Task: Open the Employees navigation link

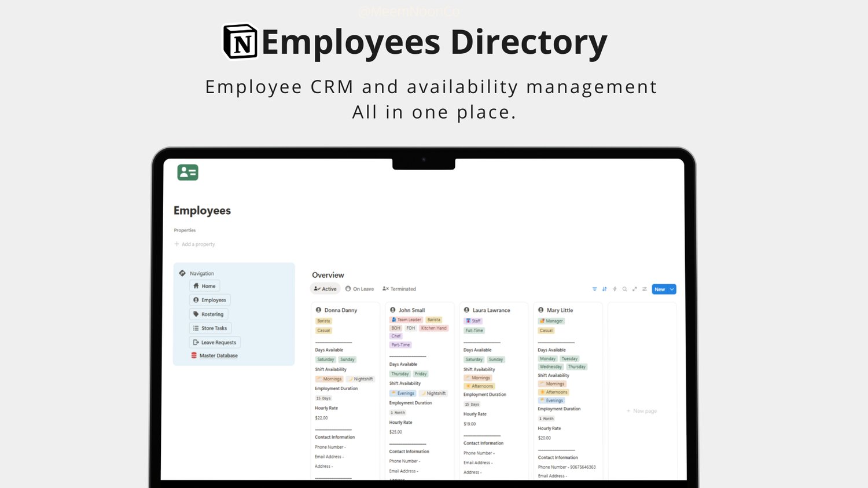Action: pos(209,300)
